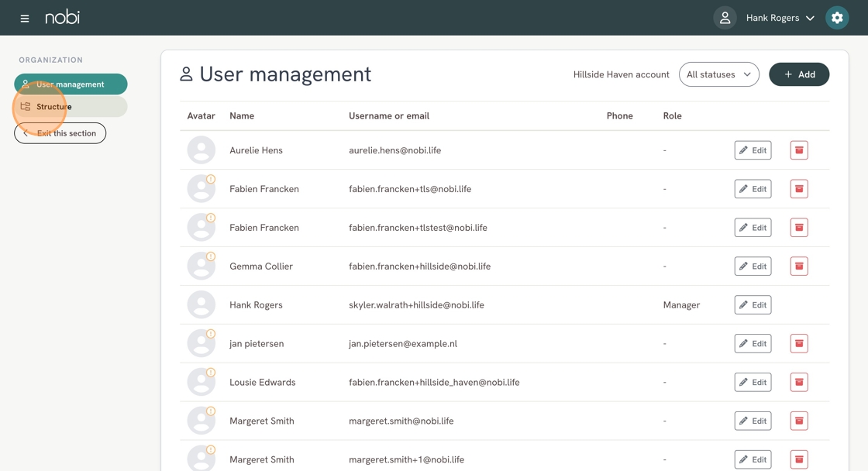Click Exit this section button
Image resolution: width=868 pixels, height=471 pixels.
pos(60,132)
